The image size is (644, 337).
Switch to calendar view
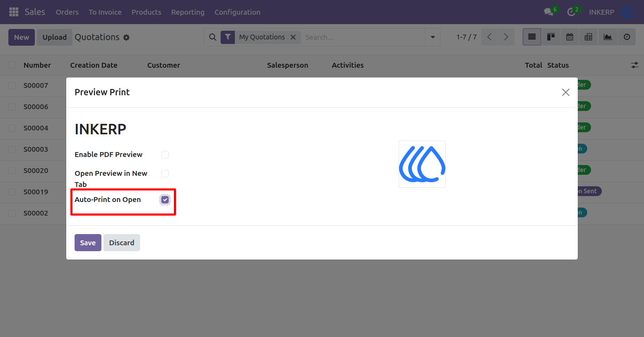pos(570,37)
